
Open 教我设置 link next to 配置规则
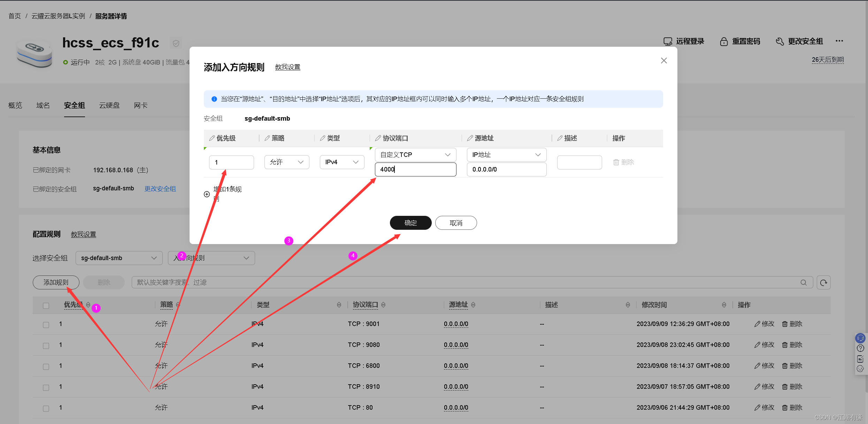click(x=84, y=234)
